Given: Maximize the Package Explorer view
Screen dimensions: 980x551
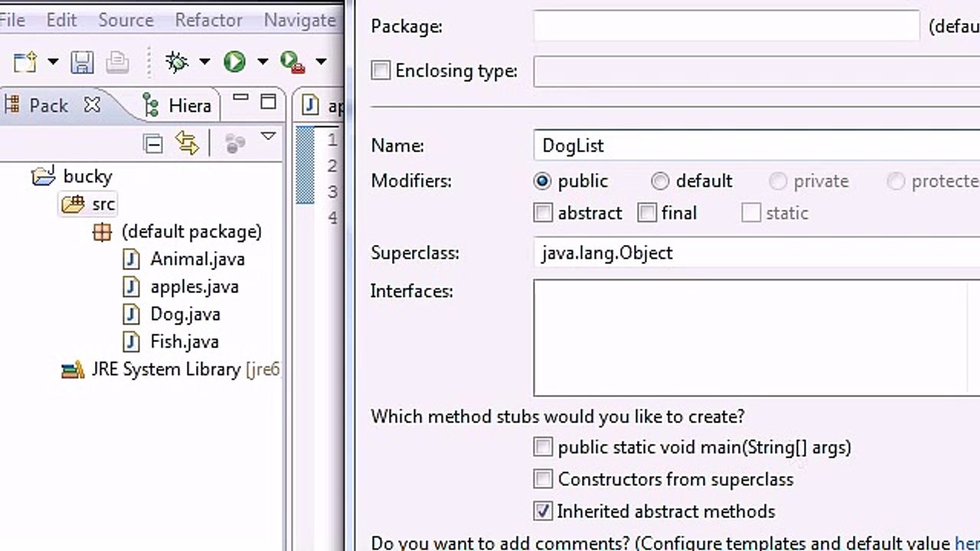Looking at the screenshot, I should (268, 101).
